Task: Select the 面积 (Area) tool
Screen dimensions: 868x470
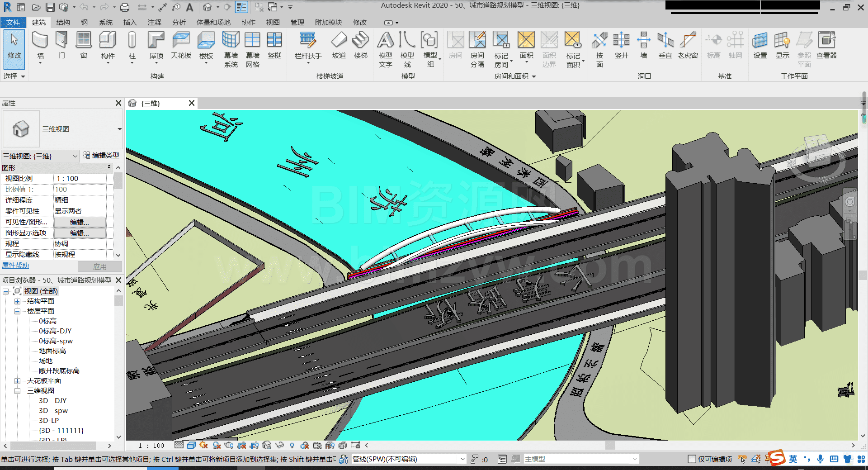Action: [526, 46]
